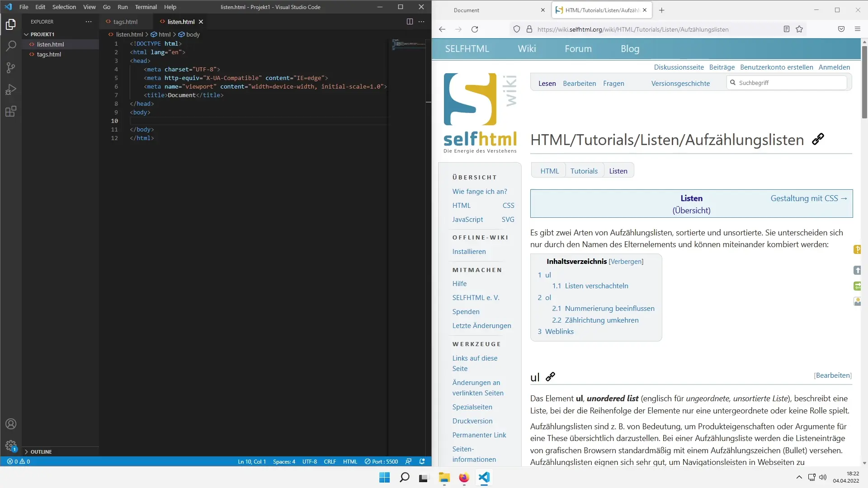Image resolution: width=868 pixels, height=488 pixels.
Task: Click the Split Editor Right icon
Action: (410, 21)
